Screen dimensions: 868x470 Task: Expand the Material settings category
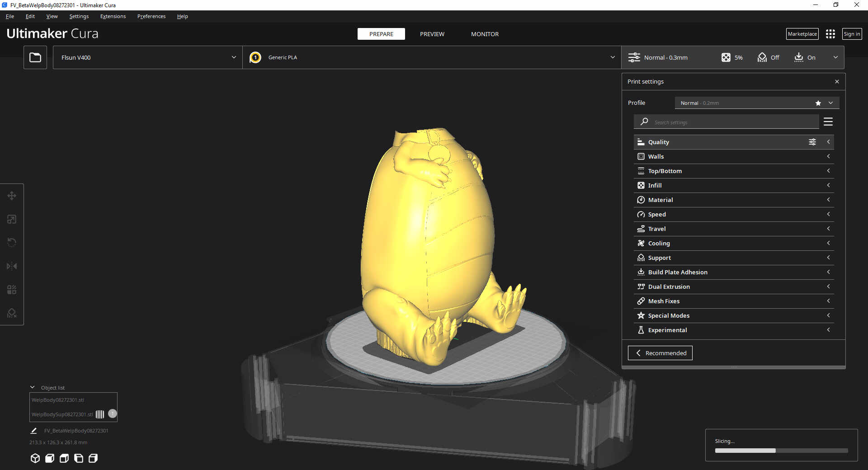(x=733, y=200)
